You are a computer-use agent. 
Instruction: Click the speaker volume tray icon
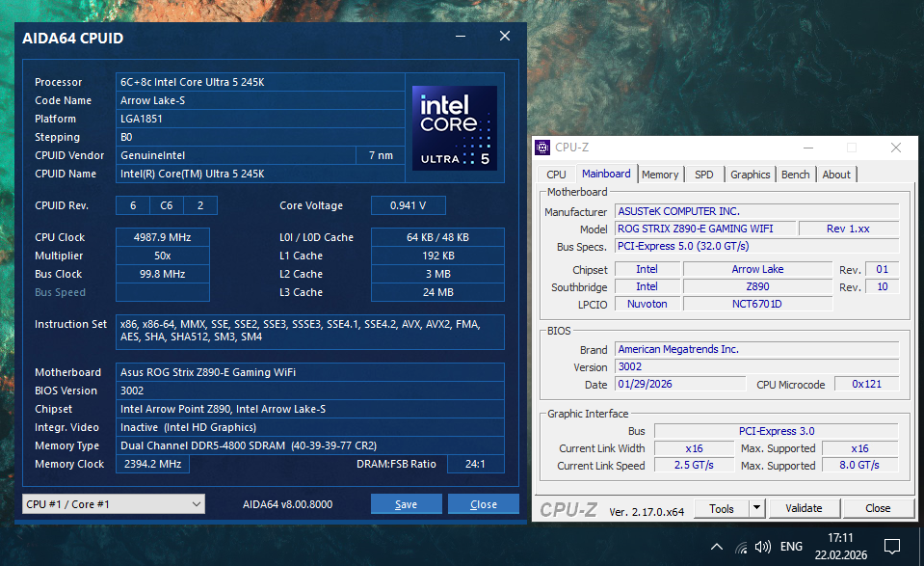(x=762, y=547)
